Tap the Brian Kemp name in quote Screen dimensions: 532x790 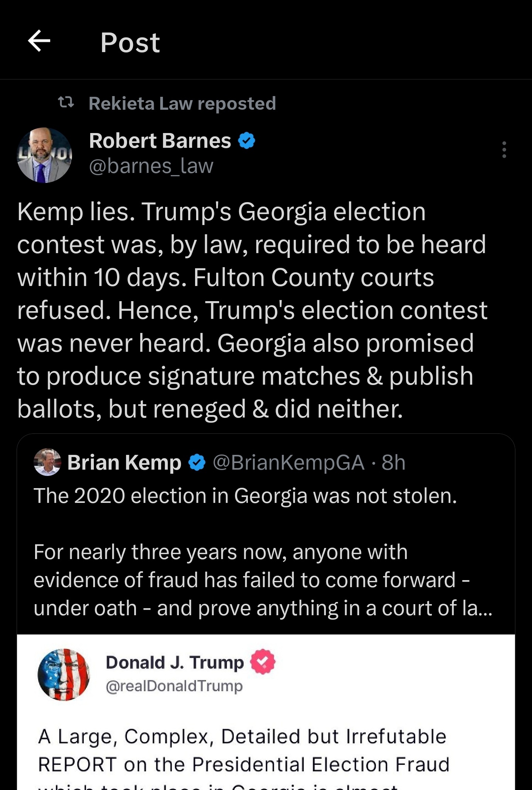coord(124,463)
